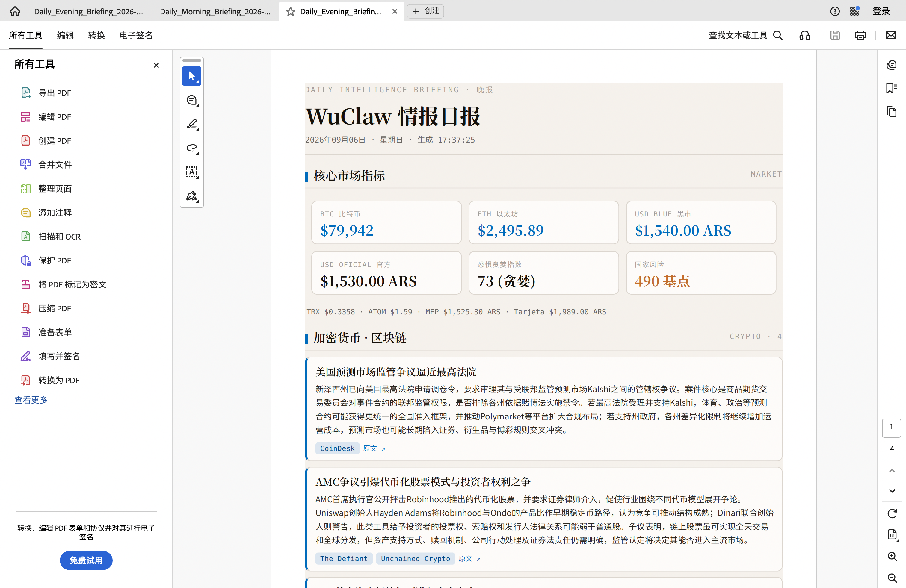Choose the comment tool in floating toolbar
Screen dimensions: 906x588
coord(191,100)
